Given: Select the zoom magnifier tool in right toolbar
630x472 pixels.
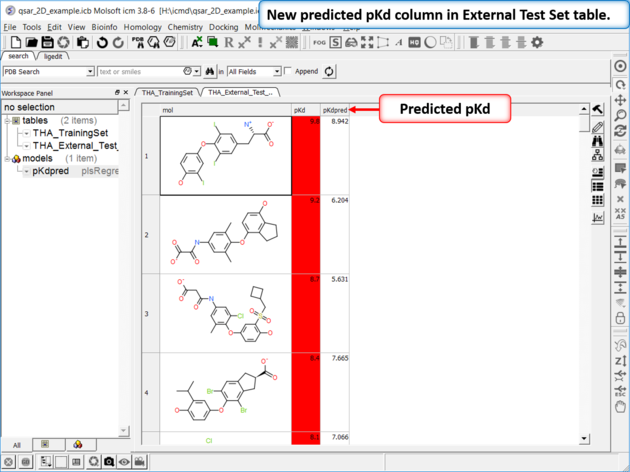Looking at the screenshot, I should [x=621, y=116].
